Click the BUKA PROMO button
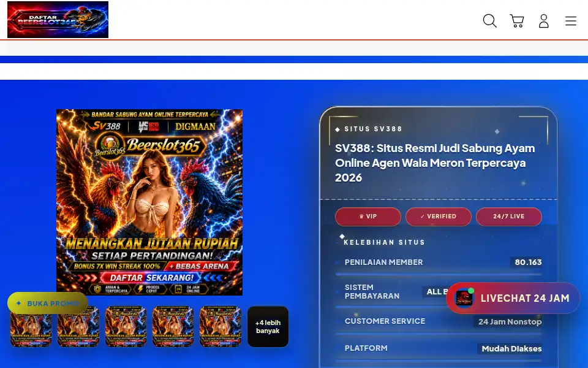Image resolution: width=588 pixels, height=368 pixels. 48,303
